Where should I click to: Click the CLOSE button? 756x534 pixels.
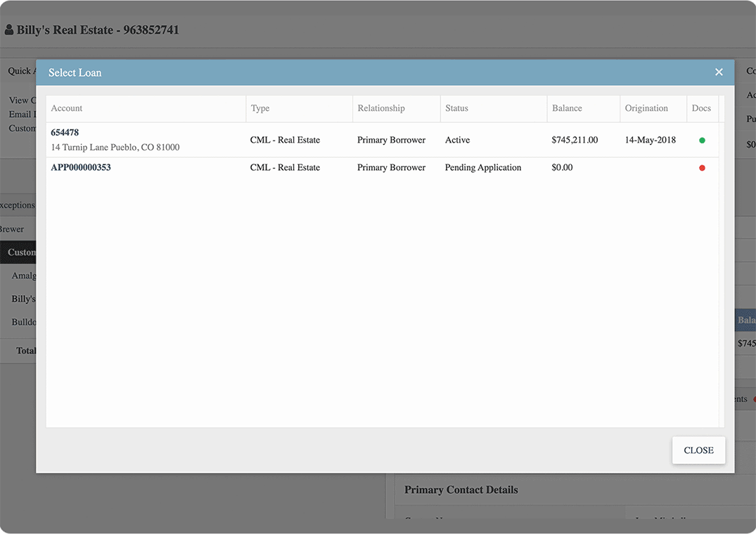[698, 450]
